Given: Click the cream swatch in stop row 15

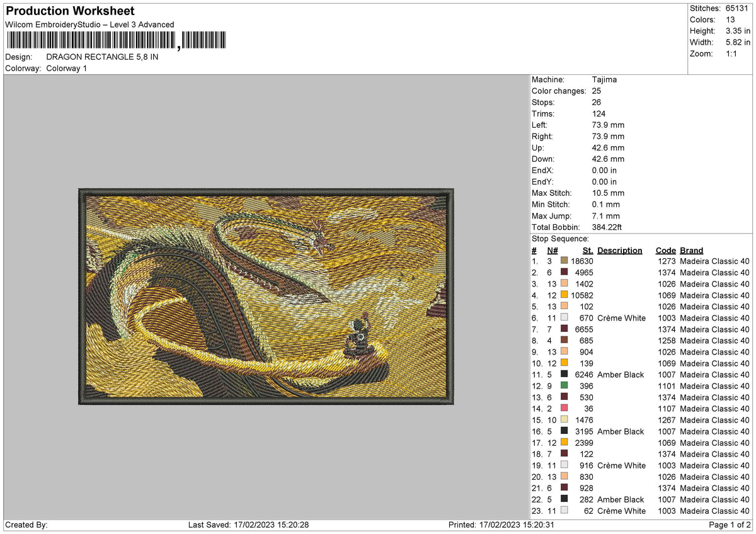Looking at the screenshot, I should point(564,419).
